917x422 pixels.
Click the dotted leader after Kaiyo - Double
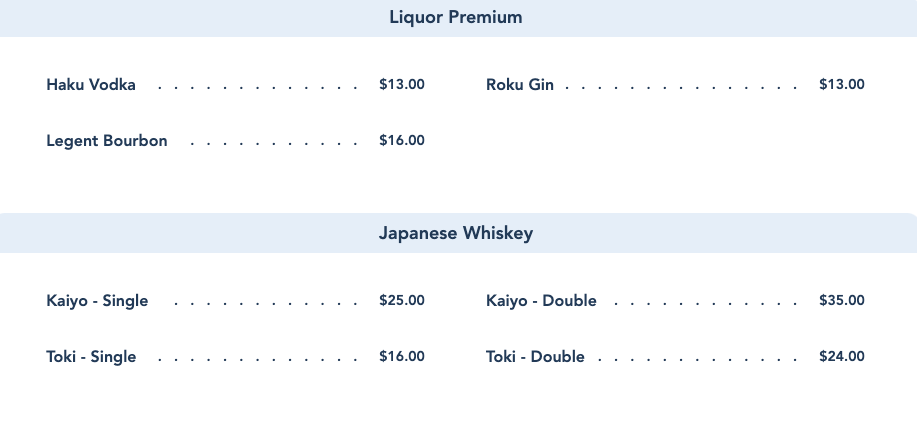click(x=705, y=303)
